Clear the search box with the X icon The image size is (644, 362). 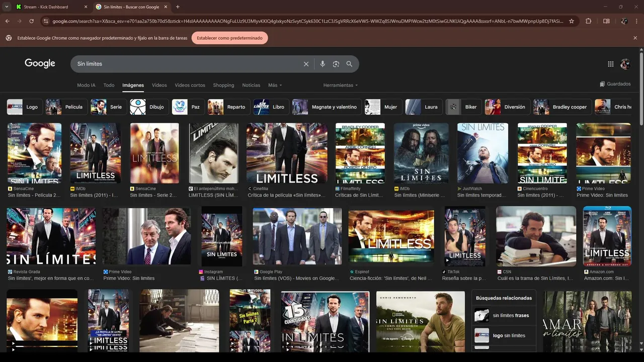(x=306, y=64)
